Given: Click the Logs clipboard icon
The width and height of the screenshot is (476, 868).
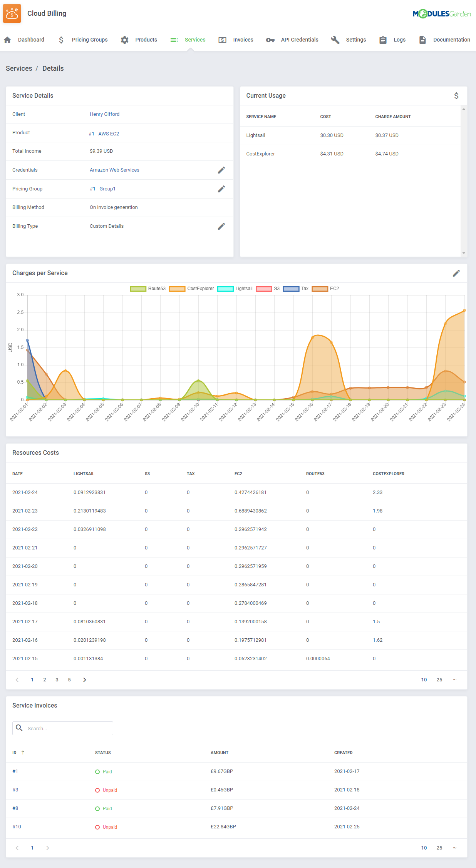Looking at the screenshot, I should tap(383, 40).
